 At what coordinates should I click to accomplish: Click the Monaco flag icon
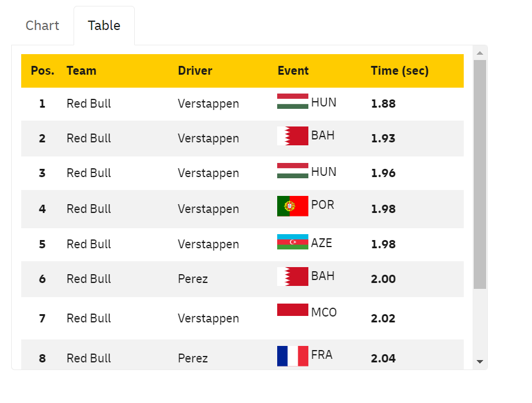pyautogui.click(x=292, y=310)
